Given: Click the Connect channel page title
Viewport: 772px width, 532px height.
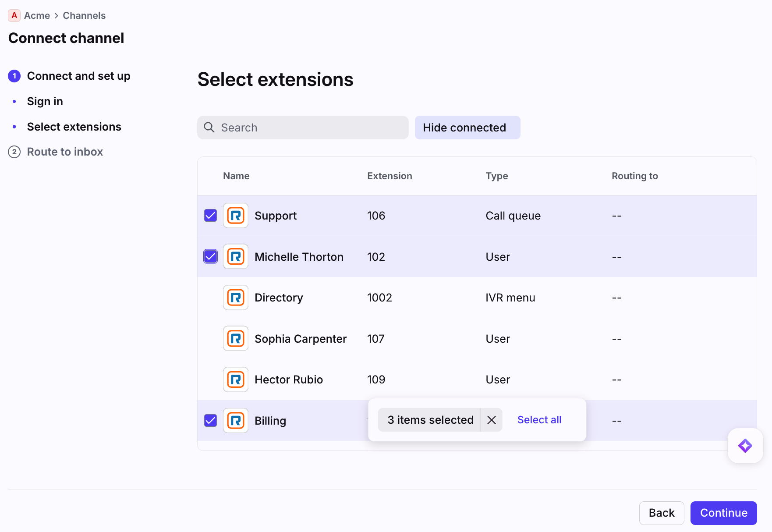Looking at the screenshot, I should tap(66, 38).
